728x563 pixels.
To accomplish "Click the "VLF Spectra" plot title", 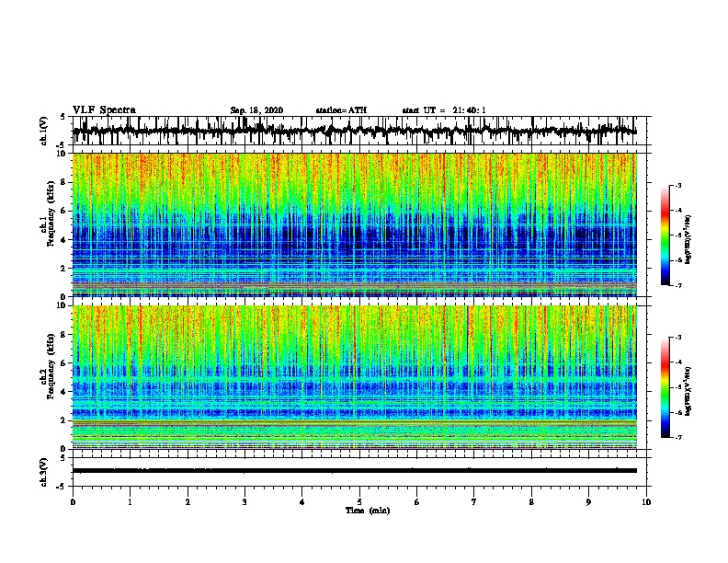I will 104,110.
